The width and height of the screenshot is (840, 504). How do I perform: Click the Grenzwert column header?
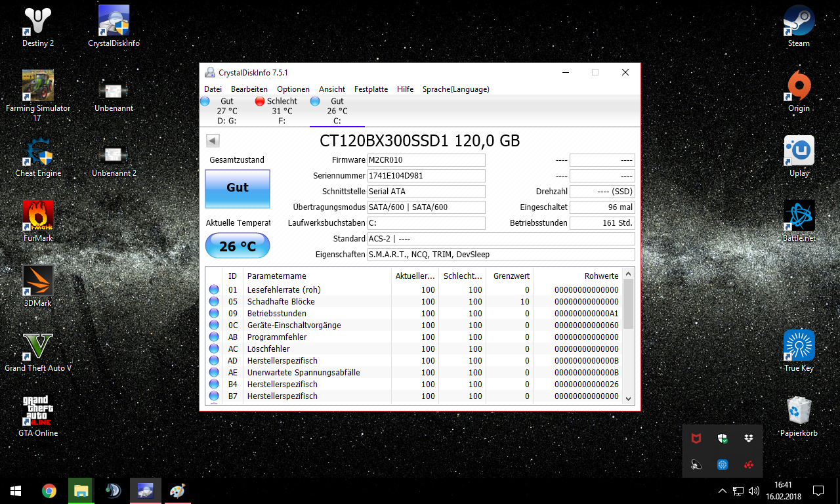(509, 276)
